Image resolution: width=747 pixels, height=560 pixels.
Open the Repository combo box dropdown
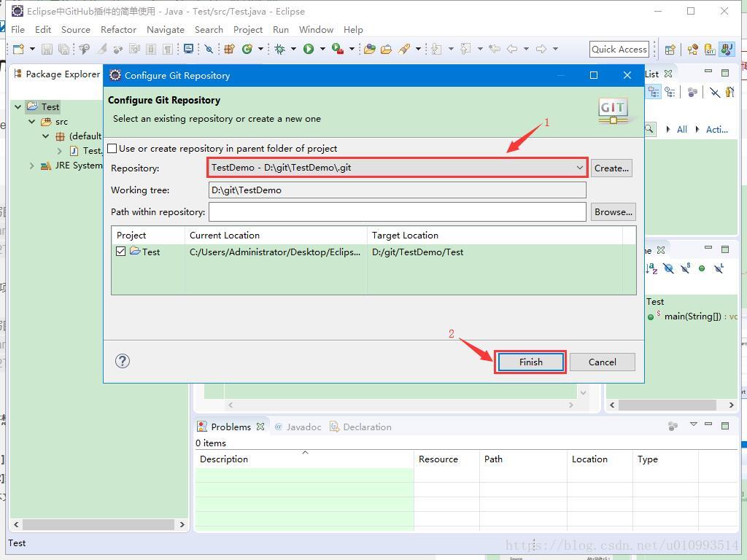click(x=579, y=168)
